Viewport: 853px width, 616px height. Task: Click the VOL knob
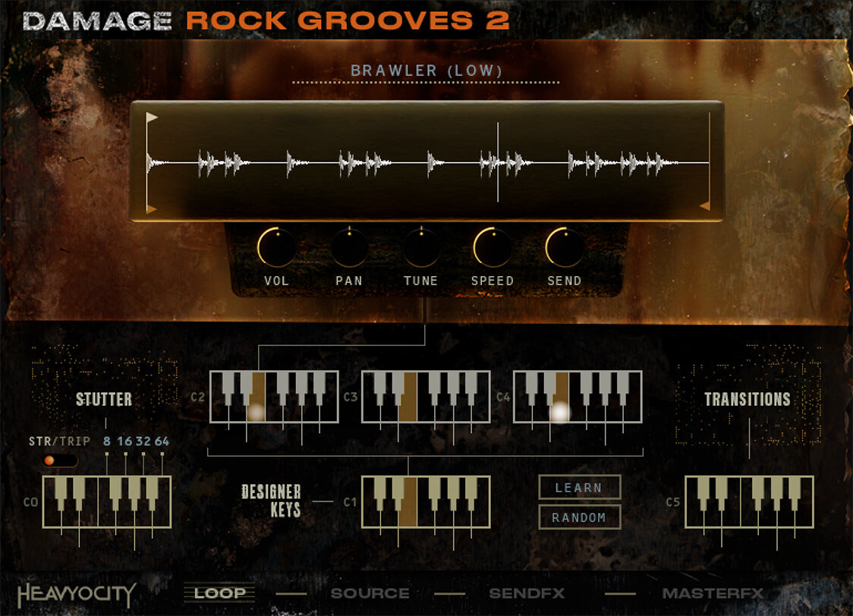276,248
